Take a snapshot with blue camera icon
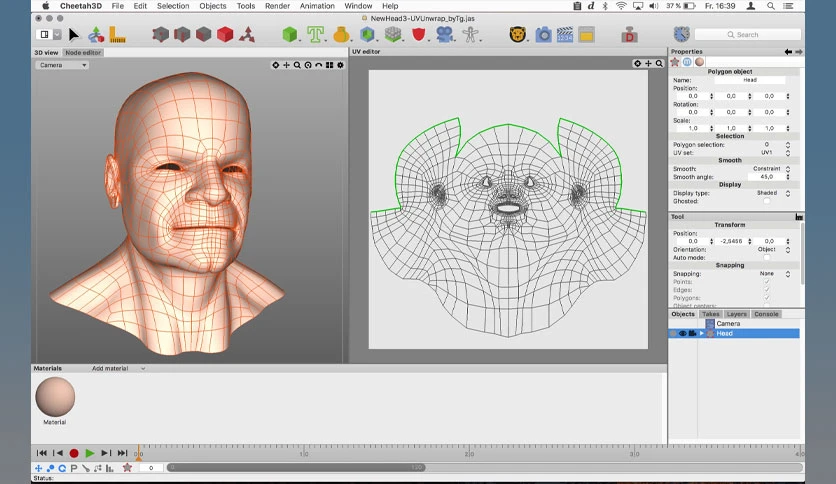 click(543, 35)
